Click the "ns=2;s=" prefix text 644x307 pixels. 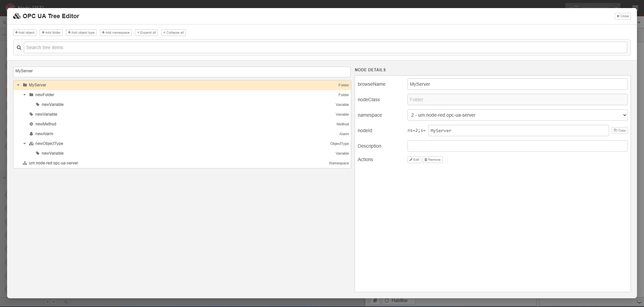[x=417, y=130]
